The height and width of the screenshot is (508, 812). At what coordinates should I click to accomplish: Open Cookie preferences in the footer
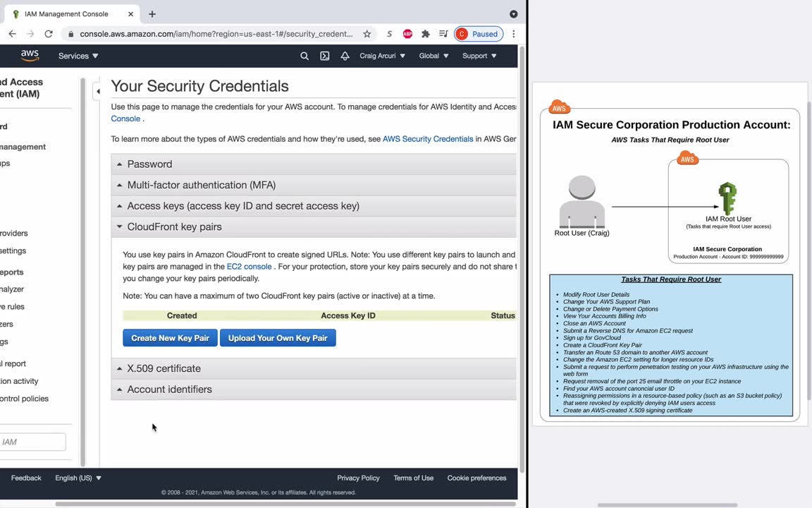(x=477, y=478)
